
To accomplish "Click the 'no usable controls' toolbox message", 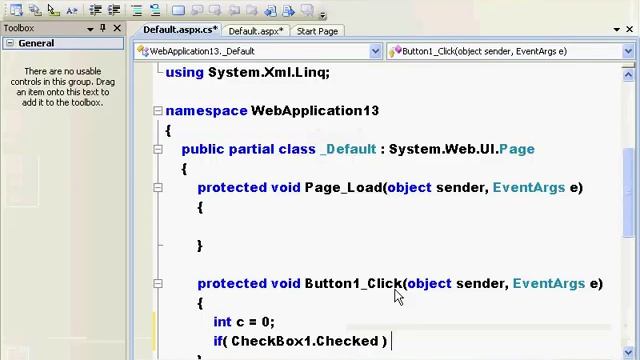I will click(62, 87).
